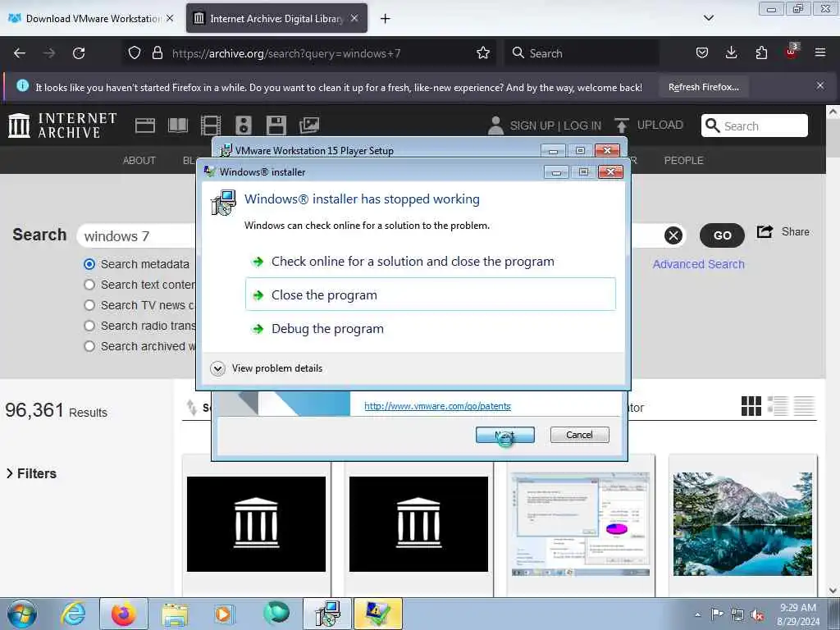The image size is (840, 630).
Task: Switch to compact list view
Action: coord(804,406)
